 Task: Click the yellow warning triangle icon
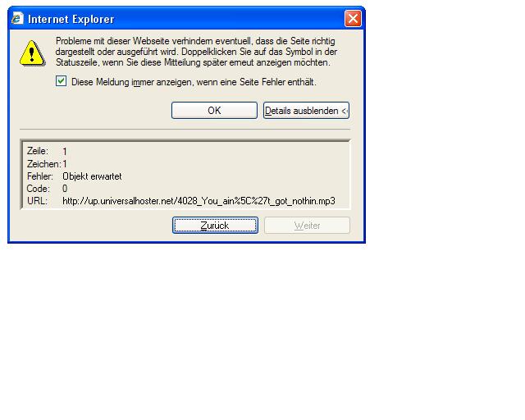pos(32,52)
